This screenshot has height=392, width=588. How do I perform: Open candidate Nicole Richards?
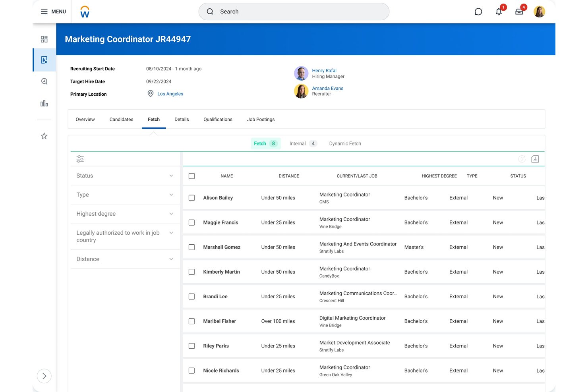point(221,371)
